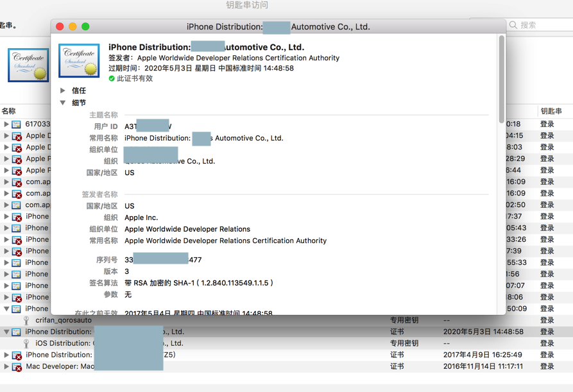
Task: Click signature algorithm SHA-1 value
Action: (x=199, y=283)
